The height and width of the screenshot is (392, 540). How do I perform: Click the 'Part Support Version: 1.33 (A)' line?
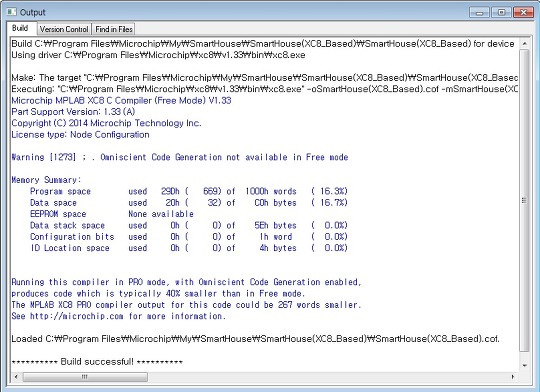click(x=73, y=112)
